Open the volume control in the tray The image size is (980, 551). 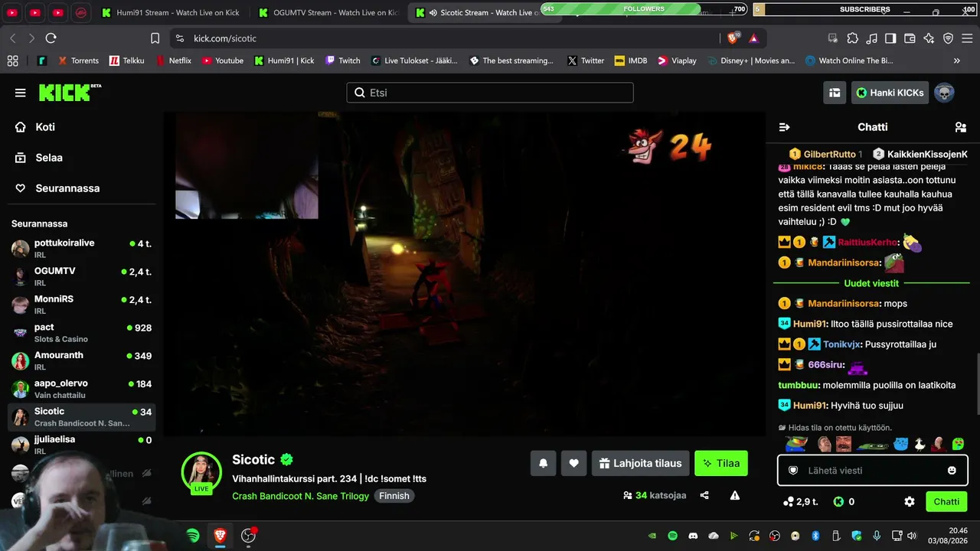click(911, 536)
